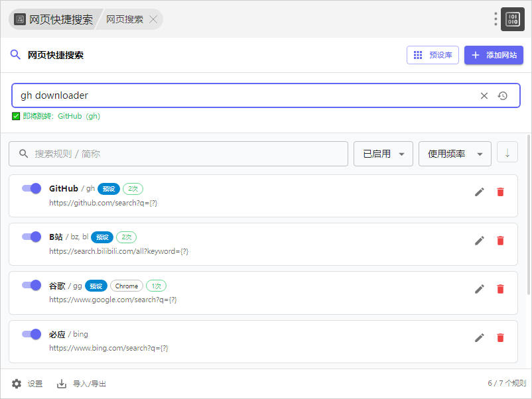Viewport: 532px width, 399px height.
Task: Delete the 必应 search rule
Action: [x=500, y=338]
